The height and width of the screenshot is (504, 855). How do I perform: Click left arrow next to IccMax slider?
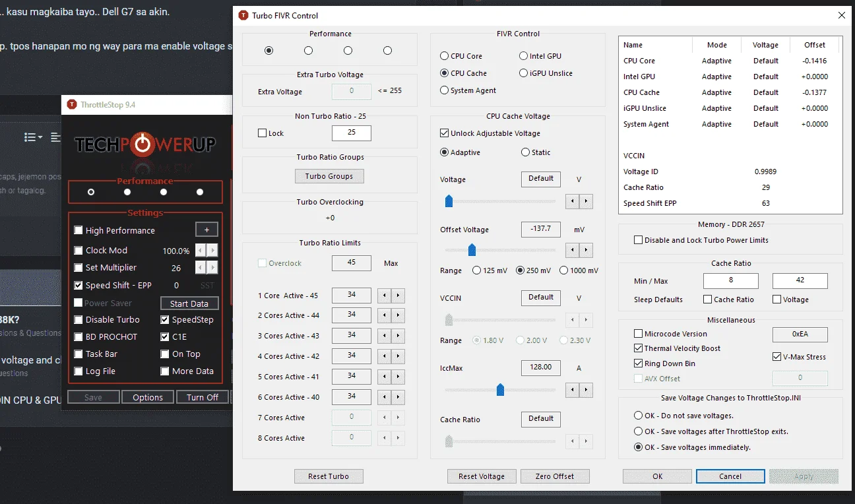(573, 390)
